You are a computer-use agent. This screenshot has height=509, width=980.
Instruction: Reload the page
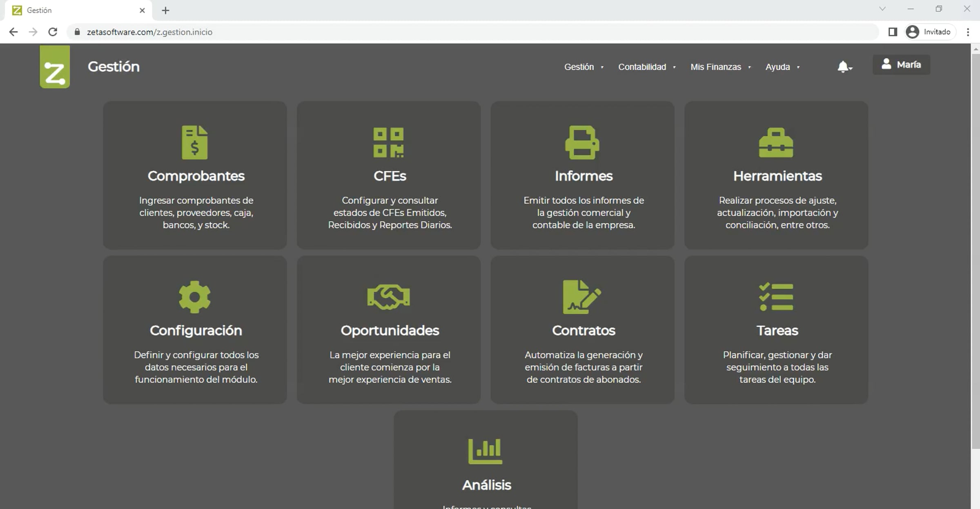[x=53, y=32]
